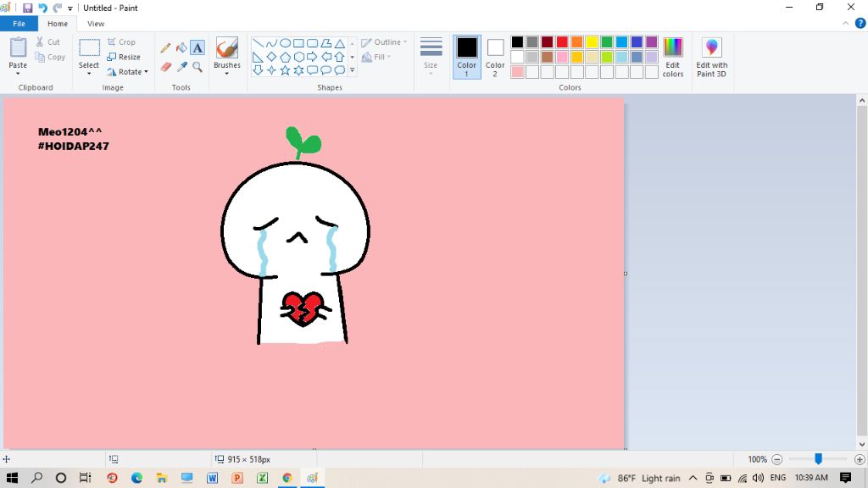868x488 pixels.
Task: Open Paint Help
Action: pyautogui.click(x=860, y=23)
